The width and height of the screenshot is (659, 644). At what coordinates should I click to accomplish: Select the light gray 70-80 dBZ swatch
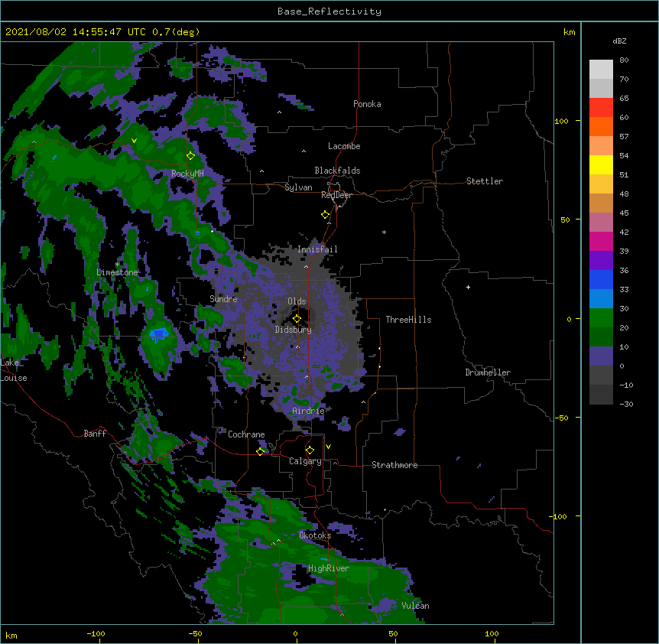(x=601, y=70)
